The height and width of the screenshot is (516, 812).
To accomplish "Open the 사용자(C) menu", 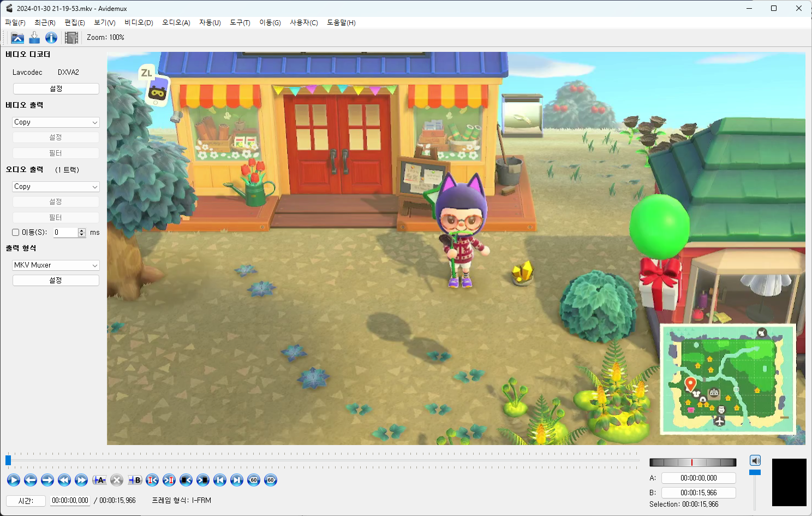I will coord(304,22).
